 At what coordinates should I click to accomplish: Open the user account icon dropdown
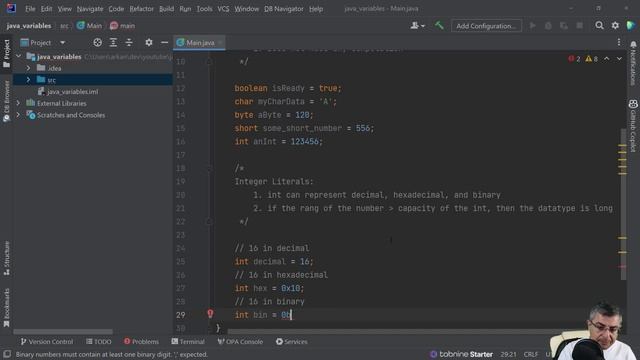(417, 26)
